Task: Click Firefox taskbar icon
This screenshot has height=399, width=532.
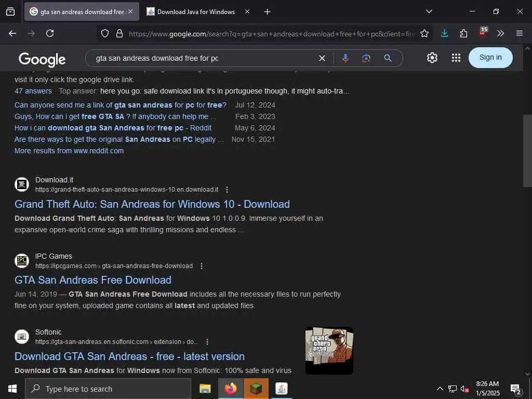Action: pyautogui.click(x=230, y=389)
